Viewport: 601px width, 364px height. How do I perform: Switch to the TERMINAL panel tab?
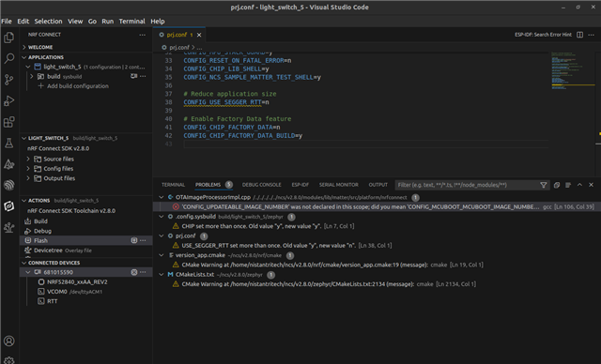pos(173,185)
